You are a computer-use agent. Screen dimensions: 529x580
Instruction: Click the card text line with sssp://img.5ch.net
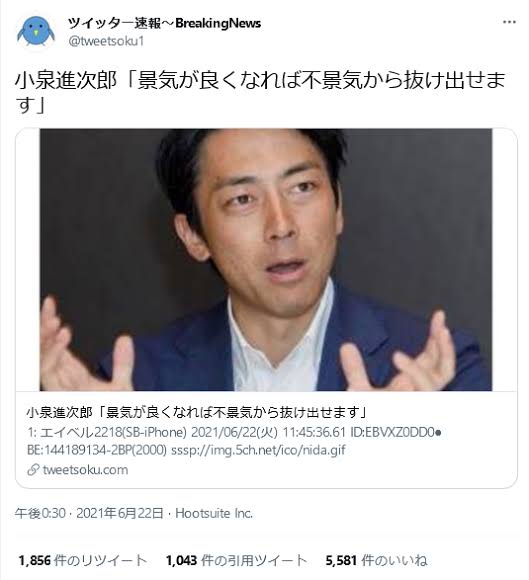point(186,450)
